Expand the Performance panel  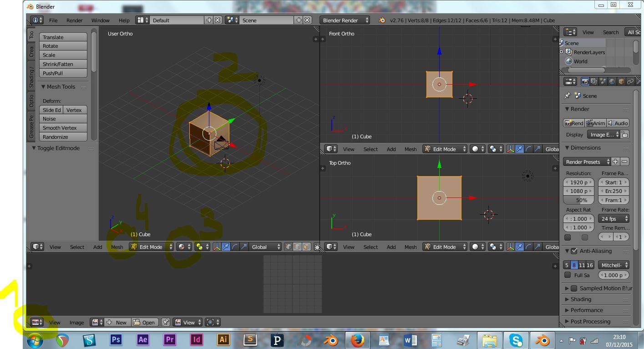(587, 310)
